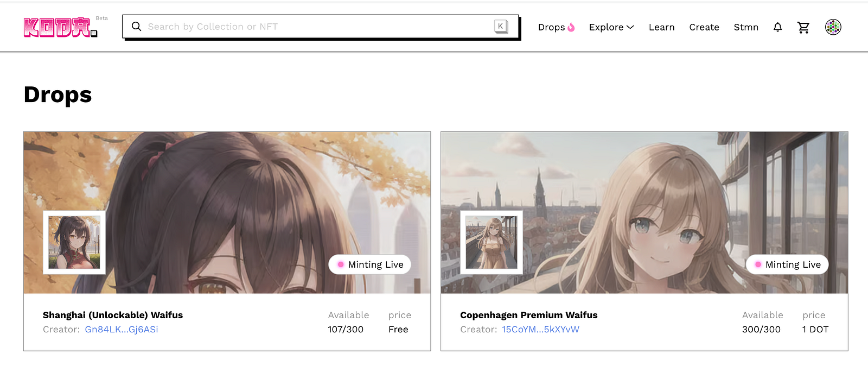Expand the Explore dropdown menu

tap(606, 27)
